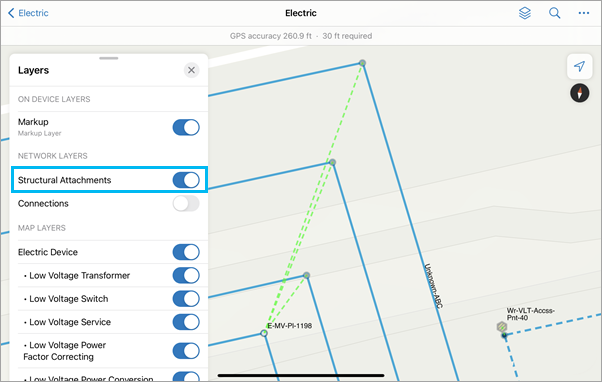Toggle the Electric Device layer off
The height and width of the screenshot is (382, 602).
(x=186, y=252)
